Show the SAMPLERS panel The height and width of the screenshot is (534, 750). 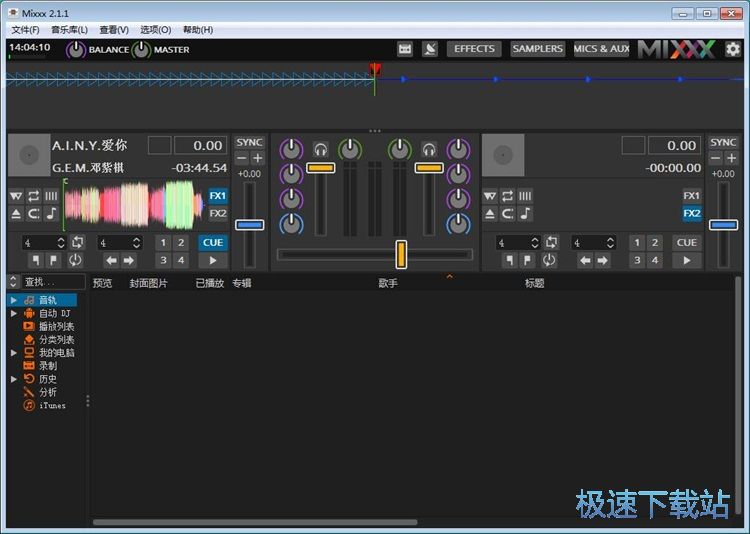pyautogui.click(x=538, y=49)
